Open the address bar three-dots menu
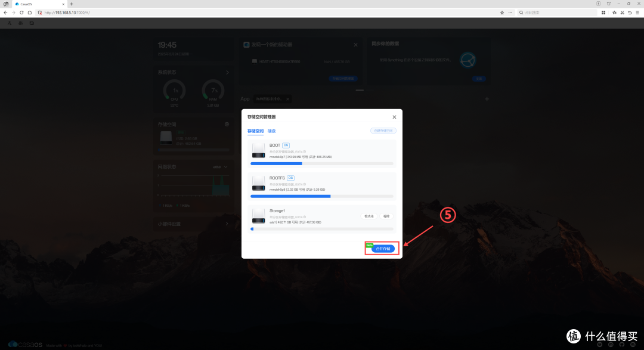The height and width of the screenshot is (350, 644). (510, 13)
